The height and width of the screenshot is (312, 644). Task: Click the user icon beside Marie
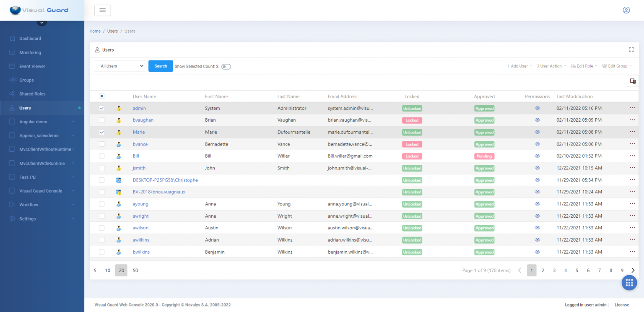119,132
